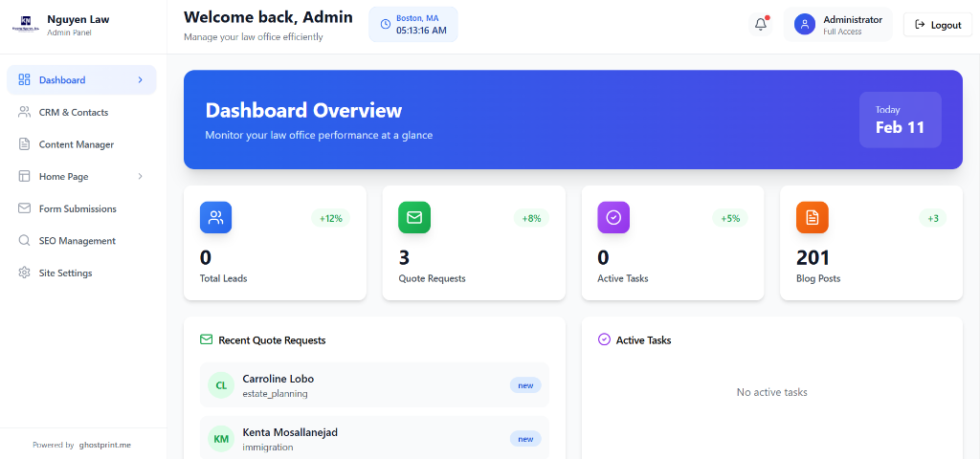Click the new badge on Kenta Mosallanejad
The height and width of the screenshot is (459, 980).
[525, 439]
